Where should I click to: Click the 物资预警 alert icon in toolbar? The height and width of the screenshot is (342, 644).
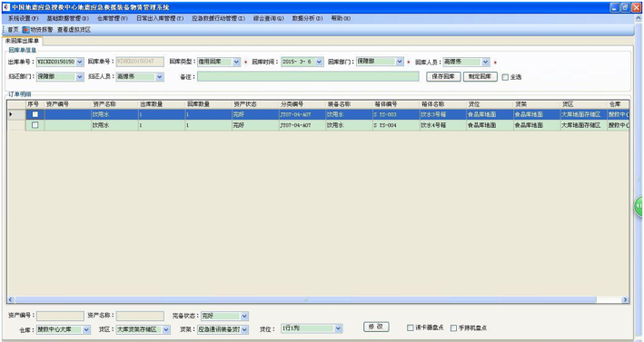coord(25,30)
